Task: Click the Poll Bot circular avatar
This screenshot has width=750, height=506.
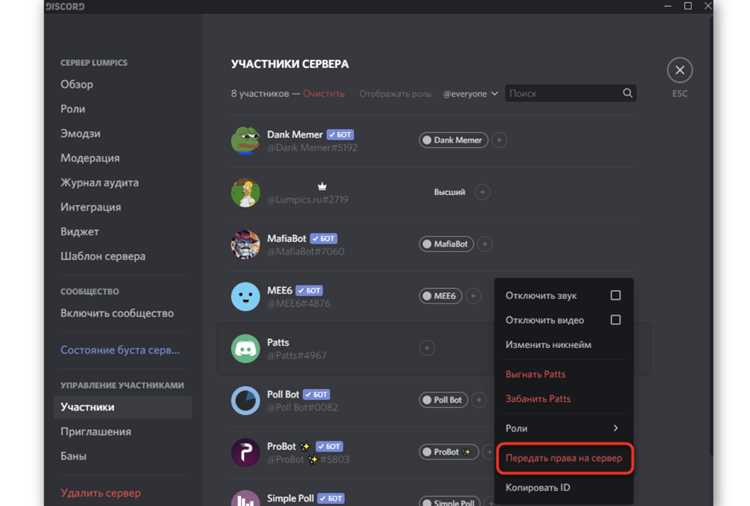Action: point(245,400)
